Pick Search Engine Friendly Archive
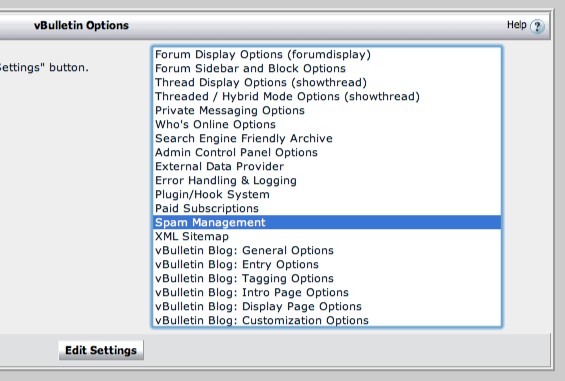This screenshot has width=565, height=381. (x=327, y=138)
